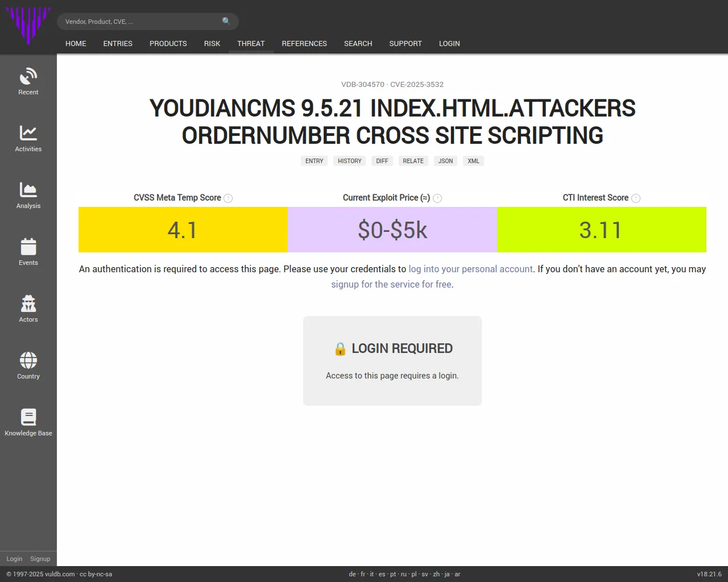The height and width of the screenshot is (582, 728).
Task: Open the Events calendar icon
Action: tap(28, 247)
